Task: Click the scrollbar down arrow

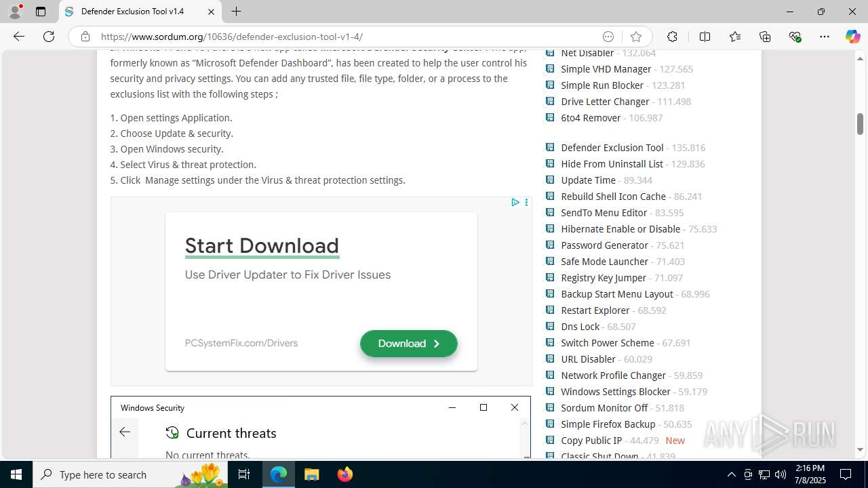Action: [860, 450]
